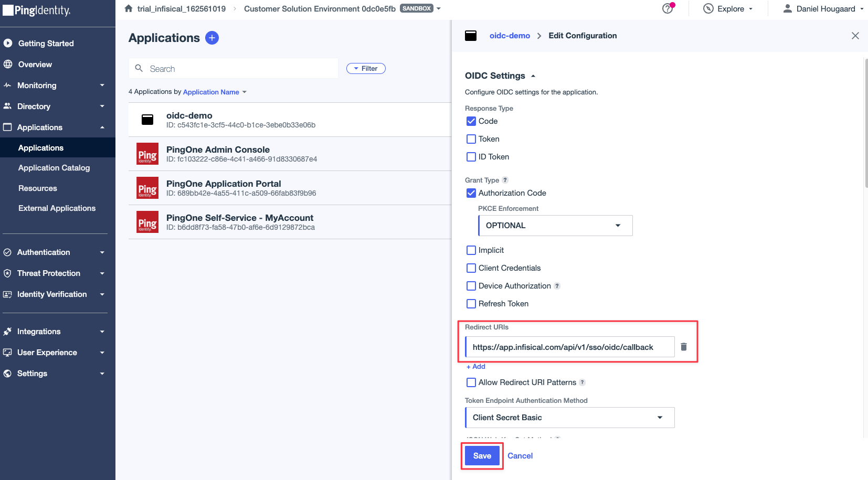Enable Device Authorization grant type
Screen dimensions: 868x480
(471, 286)
